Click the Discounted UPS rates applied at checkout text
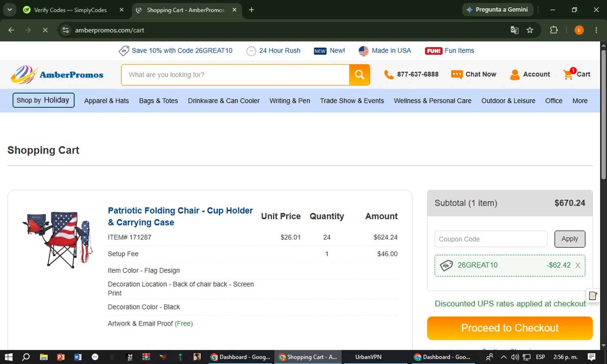 tap(510, 304)
